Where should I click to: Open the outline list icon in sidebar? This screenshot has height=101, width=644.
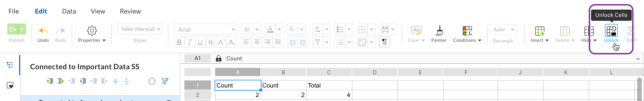(10, 65)
